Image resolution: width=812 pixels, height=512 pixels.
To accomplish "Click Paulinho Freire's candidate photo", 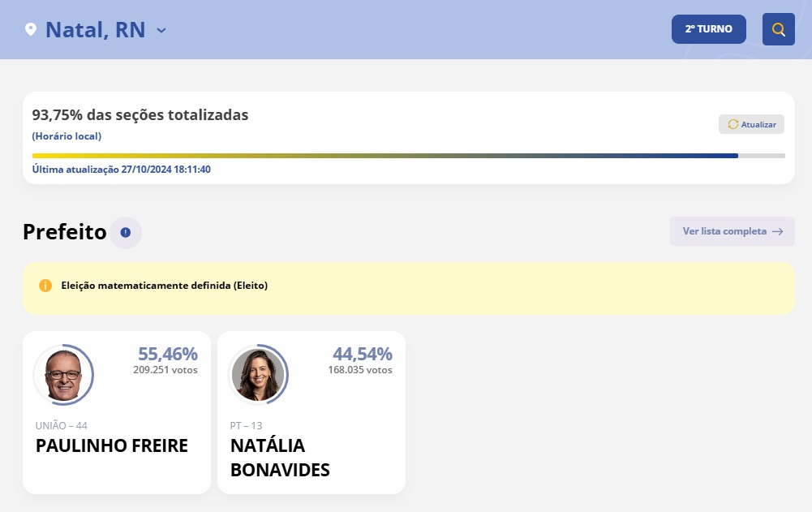I will (x=63, y=375).
